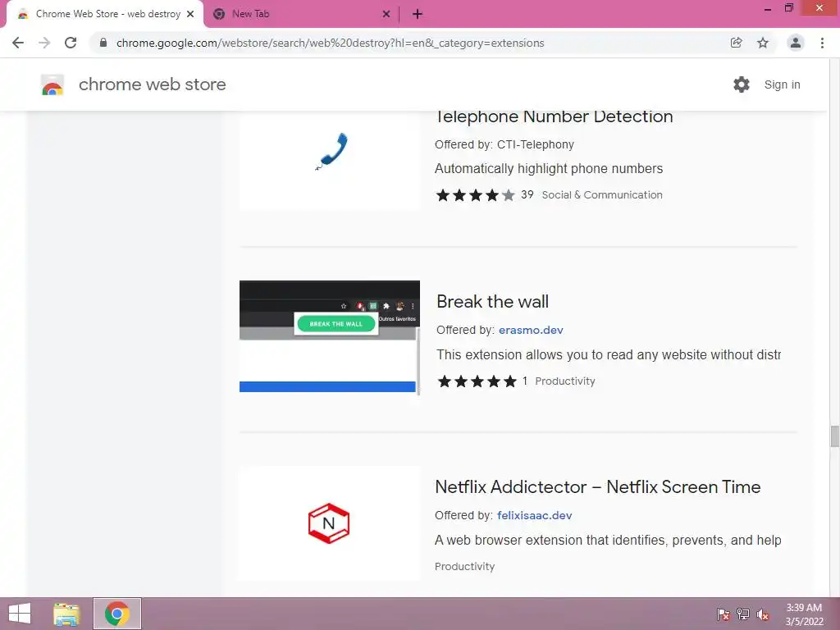Screen dimensions: 840x630
Task: Open the erasmo.dev developer link
Action: [531, 330]
